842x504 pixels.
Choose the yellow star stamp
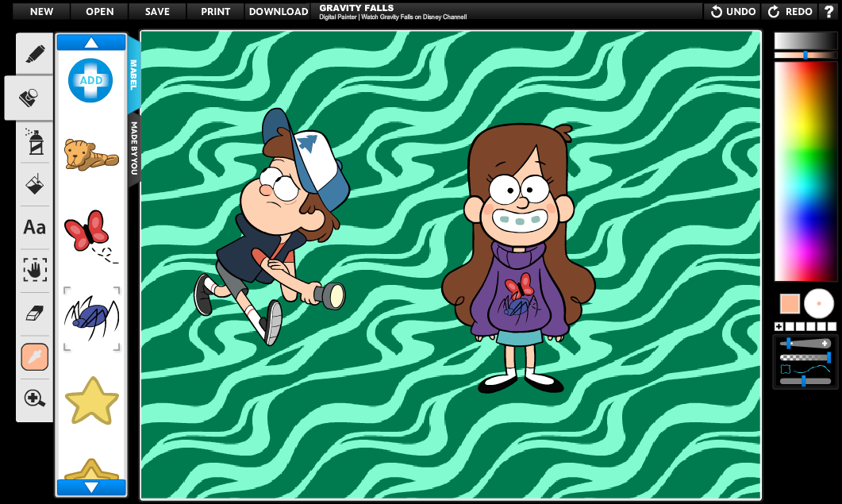click(x=91, y=401)
